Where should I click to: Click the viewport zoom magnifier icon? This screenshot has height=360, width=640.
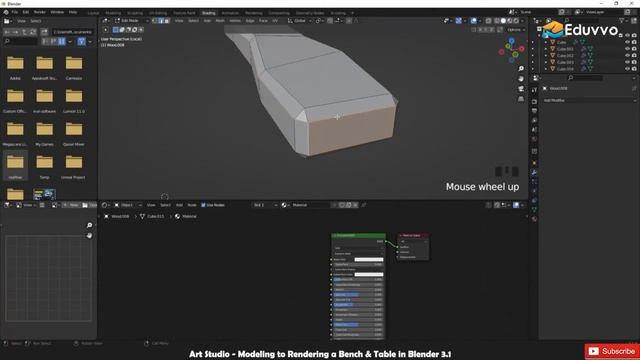pyautogui.click(x=521, y=69)
